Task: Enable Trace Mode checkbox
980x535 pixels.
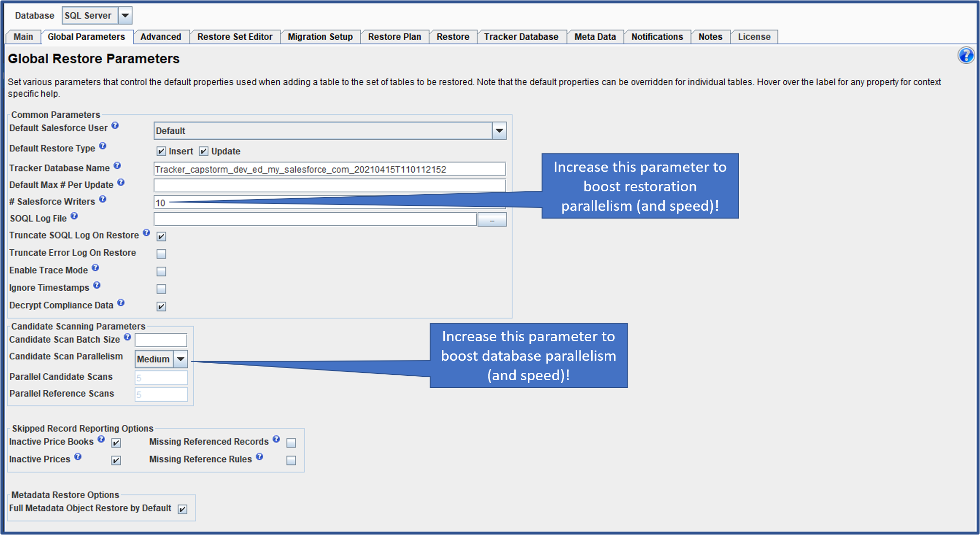Action: (x=161, y=272)
